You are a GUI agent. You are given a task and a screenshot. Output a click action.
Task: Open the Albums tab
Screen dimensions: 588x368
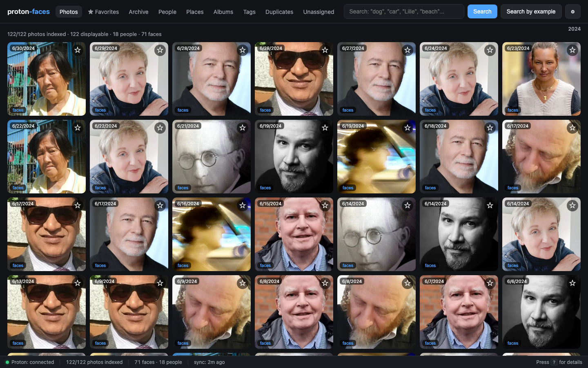(x=223, y=12)
